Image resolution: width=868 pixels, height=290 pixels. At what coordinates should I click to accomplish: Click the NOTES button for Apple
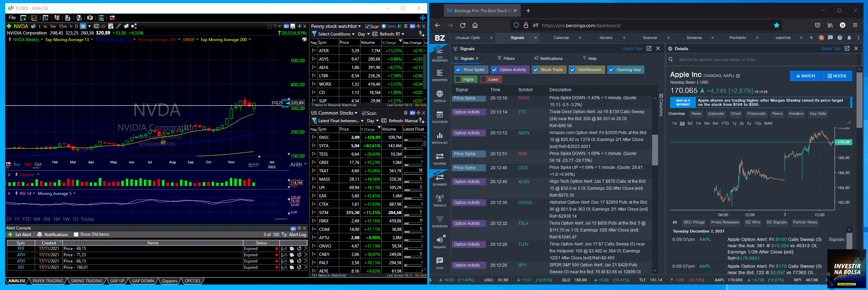coord(837,76)
